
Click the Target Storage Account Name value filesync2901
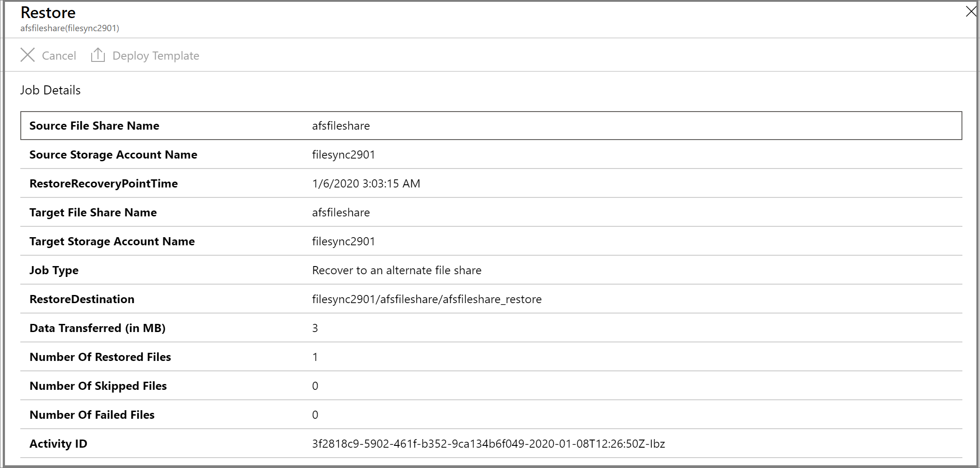(344, 241)
